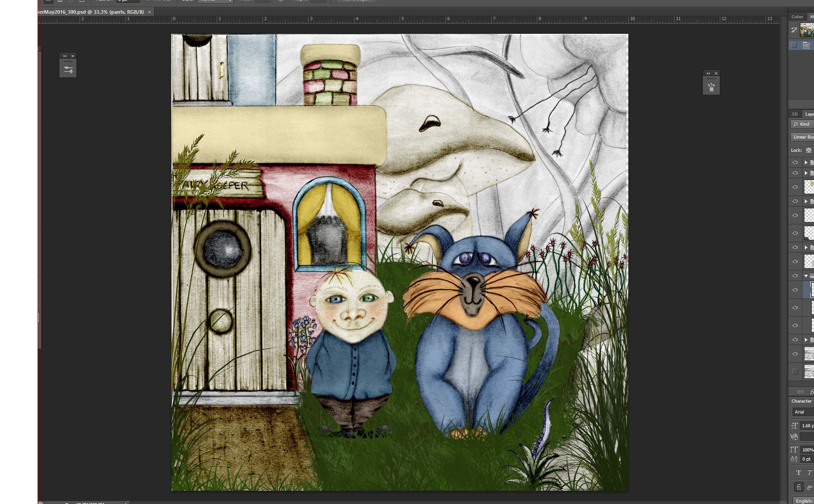
Task: Click the history snapshot thumbnail
Action: click(x=807, y=30)
